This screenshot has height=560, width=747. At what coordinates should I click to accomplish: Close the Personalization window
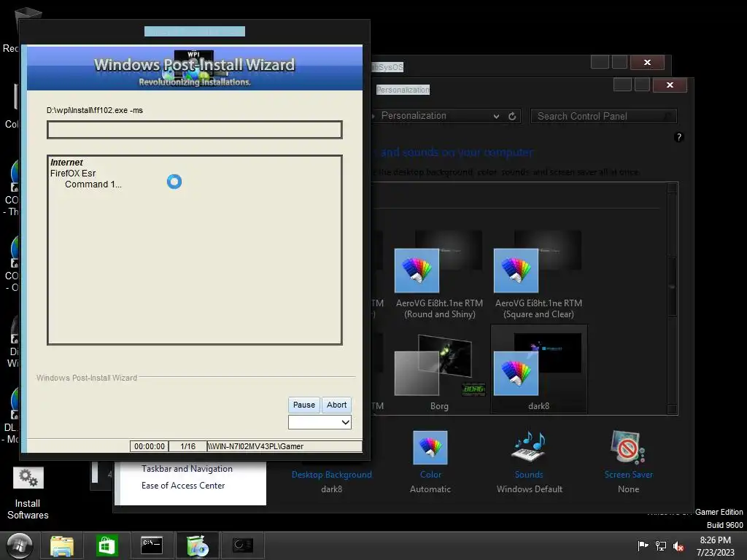click(670, 85)
